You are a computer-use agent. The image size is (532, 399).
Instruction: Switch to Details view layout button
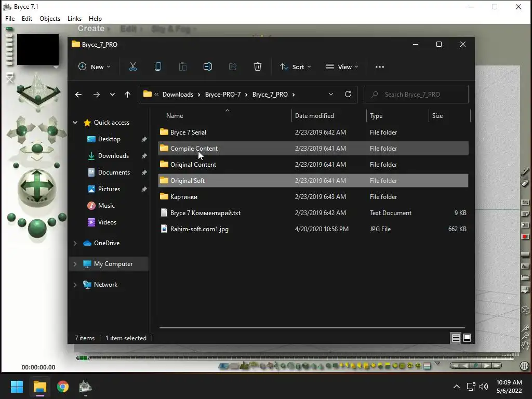pyautogui.click(x=456, y=338)
